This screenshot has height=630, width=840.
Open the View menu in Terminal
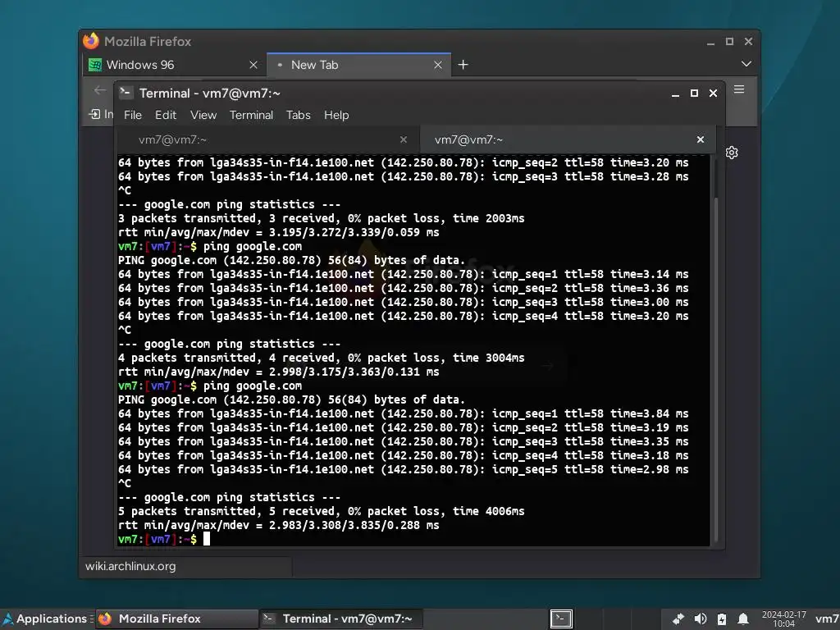pos(203,115)
